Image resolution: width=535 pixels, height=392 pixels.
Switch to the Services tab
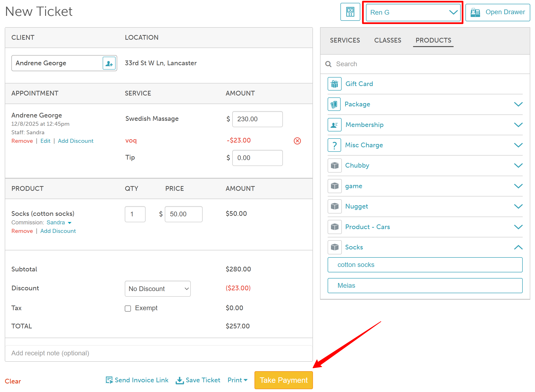pyautogui.click(x=345, y=40)
